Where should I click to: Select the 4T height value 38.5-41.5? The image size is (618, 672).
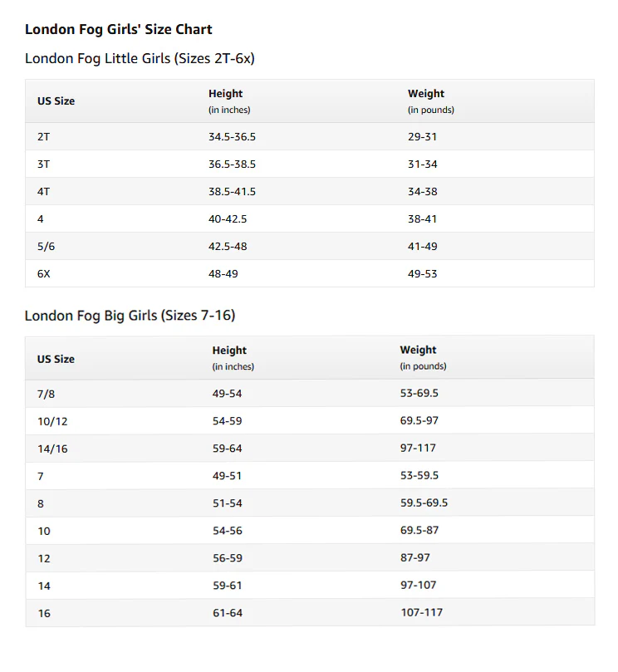(232, 192)
